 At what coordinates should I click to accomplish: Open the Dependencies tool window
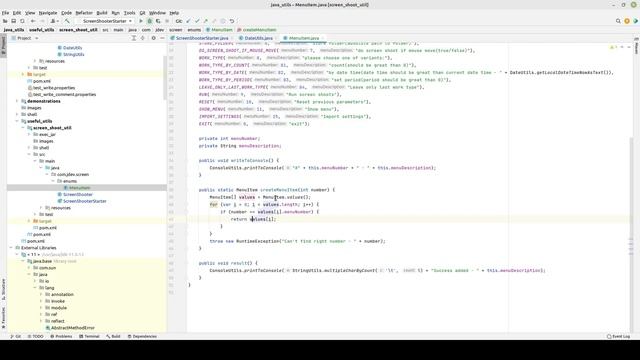pos(142,336)
